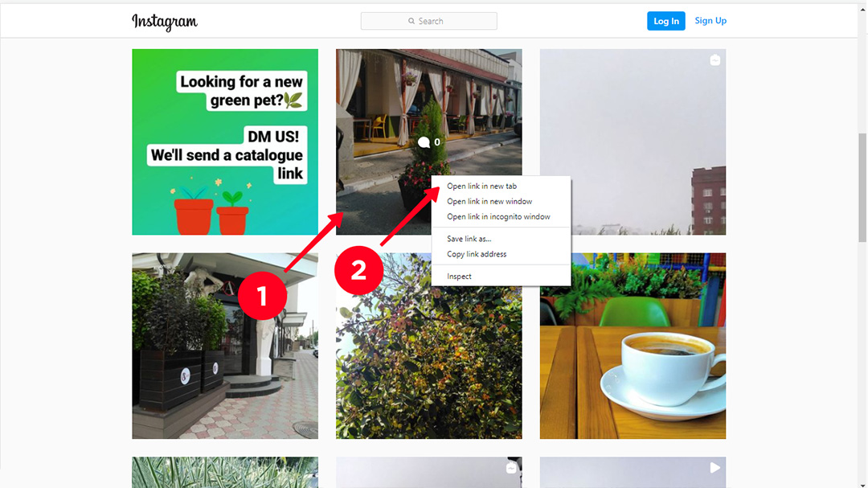Click the scrollbar down arrow
This screenshot has height=488, width=868.
(x=862, y=485)
